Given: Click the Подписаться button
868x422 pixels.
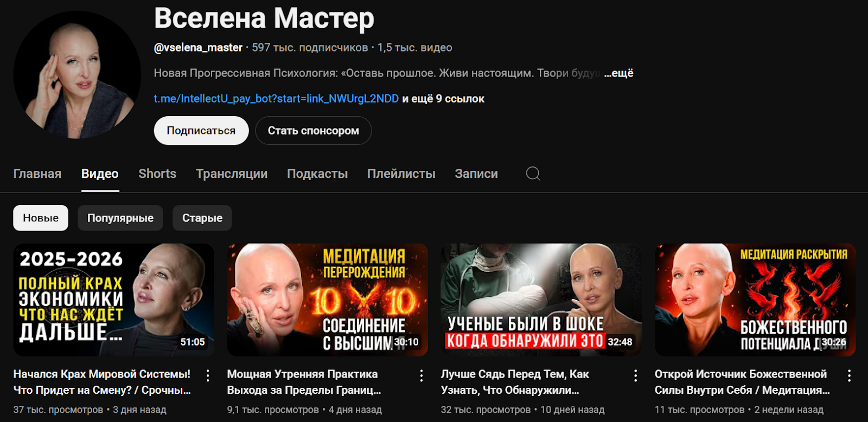Looking at the screenshot, I should [201, 131].
